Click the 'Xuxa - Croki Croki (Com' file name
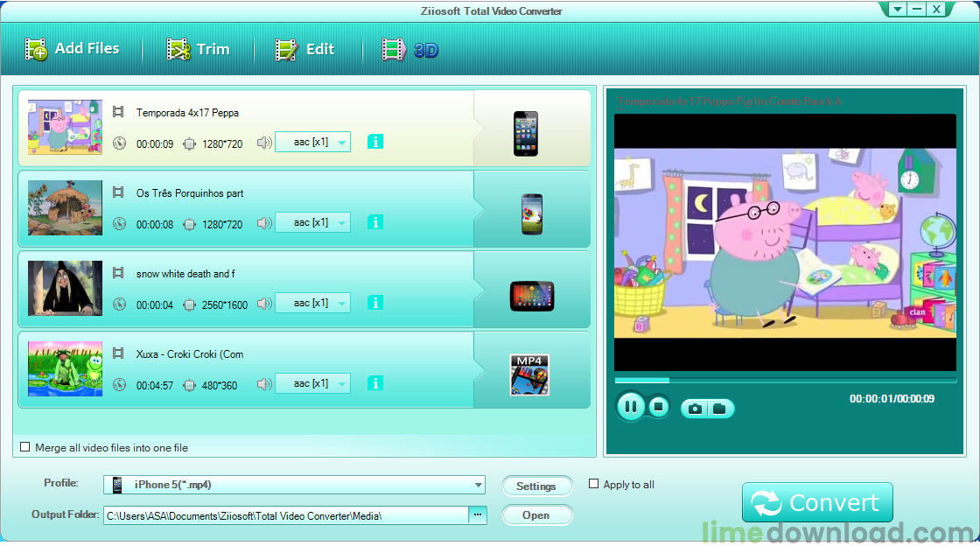Screen dimensions: 980x560 pyautogui.click(x=190, y=354)
